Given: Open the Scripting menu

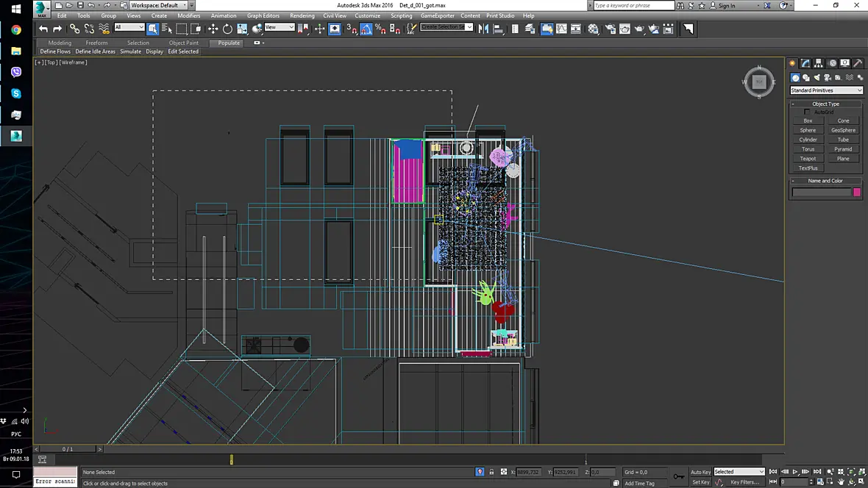Looking at the screenshot, I should [x=402, y=15].
